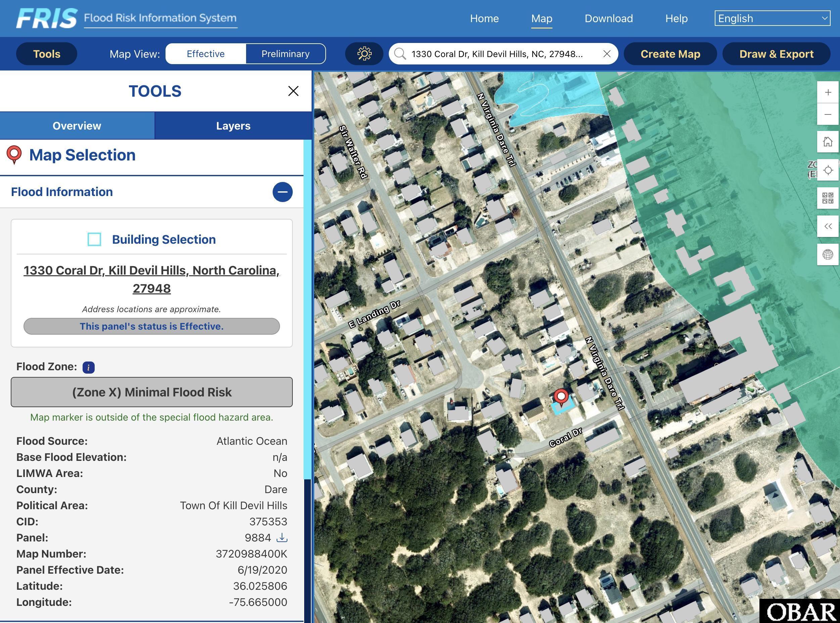Viewport: 840px width, 623px height.
Task: Collapse the map toolbar with double chevron
Action: (828, 226)
